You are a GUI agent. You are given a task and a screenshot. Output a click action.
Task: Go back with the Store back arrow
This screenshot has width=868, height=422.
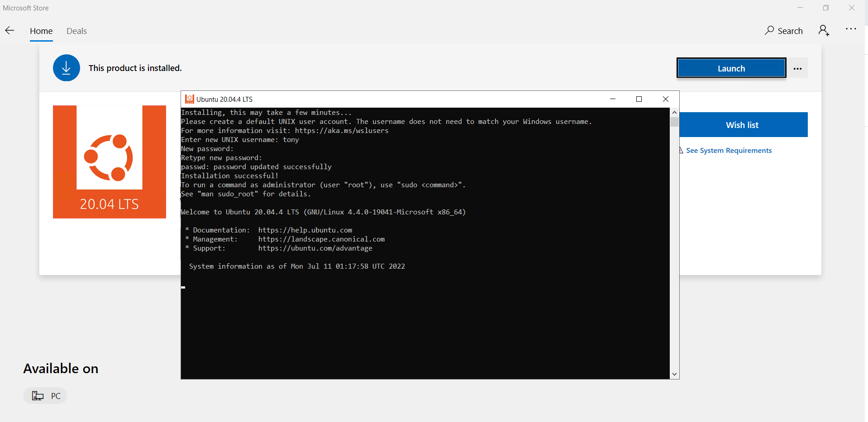coord(10,31)
